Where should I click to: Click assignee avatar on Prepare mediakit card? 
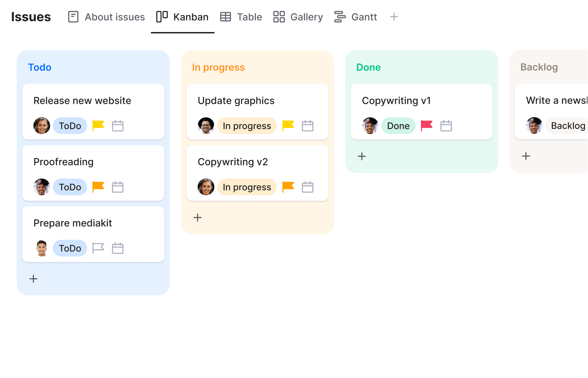pos(42,248)
